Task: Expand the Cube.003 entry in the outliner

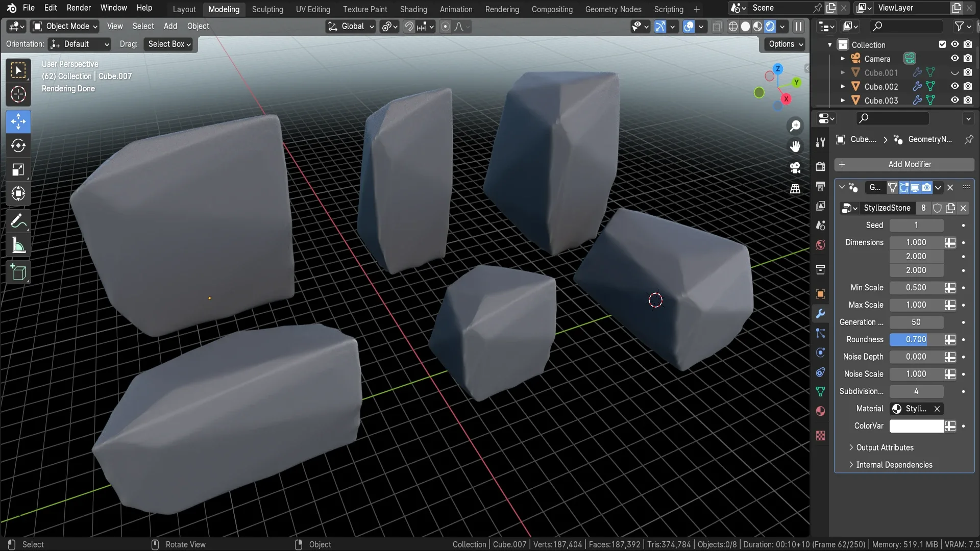Action: (x=843, y=100)
